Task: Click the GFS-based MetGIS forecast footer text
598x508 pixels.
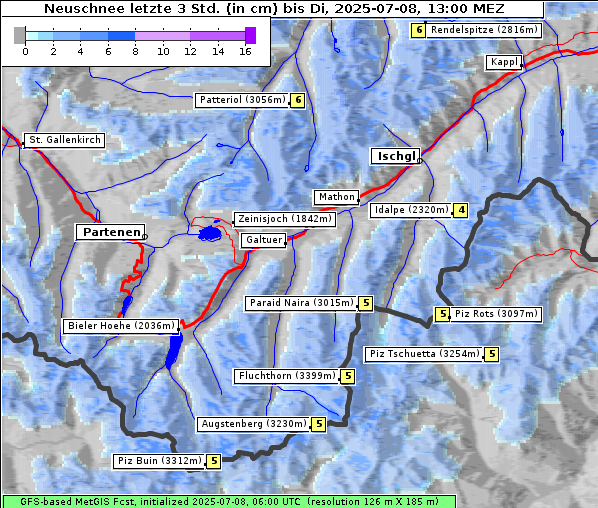Action: [x=229, y=502]
